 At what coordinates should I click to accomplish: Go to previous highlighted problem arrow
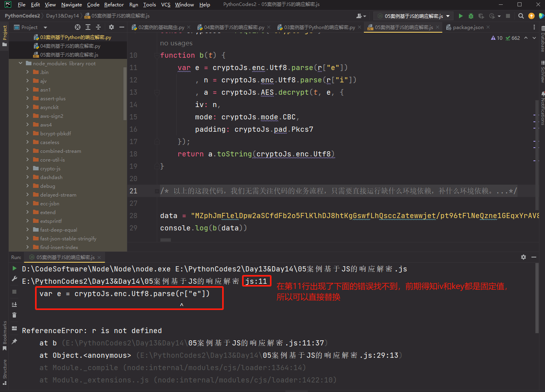point(526,38)
